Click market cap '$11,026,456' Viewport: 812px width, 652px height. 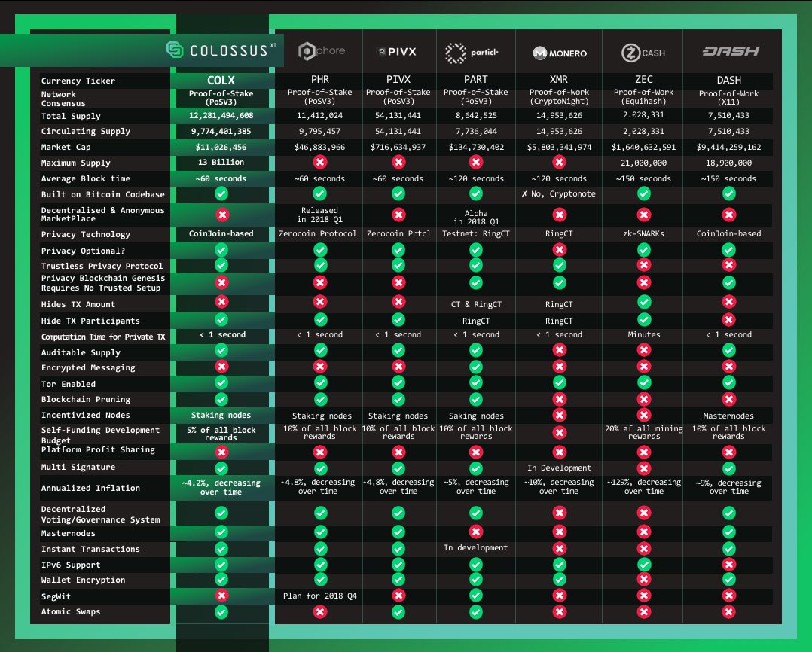pos(221,147)
